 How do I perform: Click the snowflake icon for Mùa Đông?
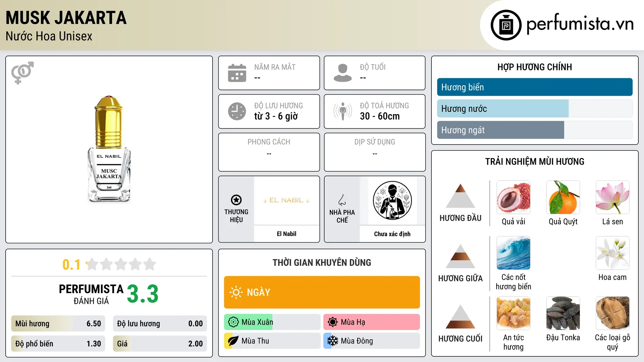(x=333, y=341)
